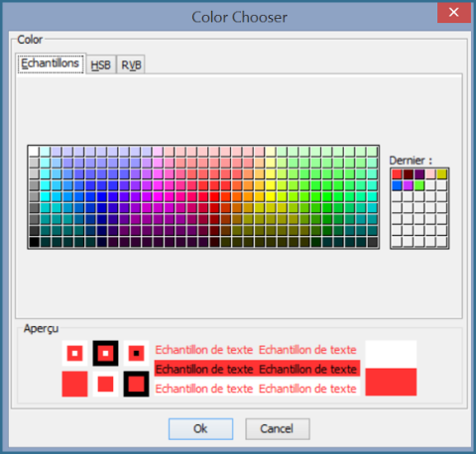476x454 pixels.
Task: Pick the white swatch in palette corner
Action: pos(34,152)
